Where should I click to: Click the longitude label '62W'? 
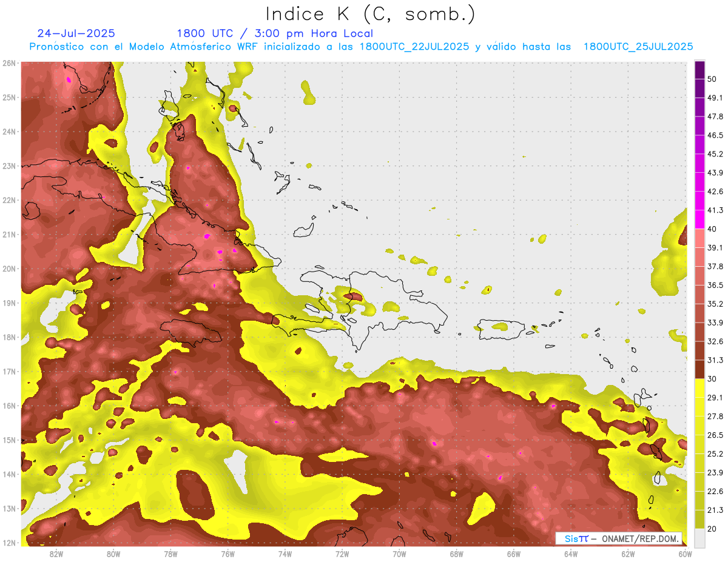coord(628,554)
